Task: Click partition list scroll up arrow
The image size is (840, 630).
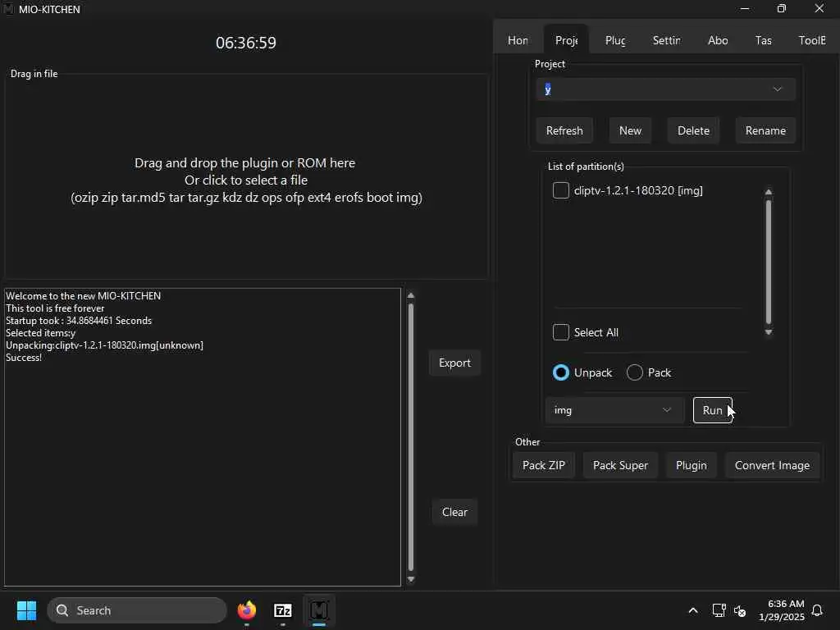Action: [769, 192]
